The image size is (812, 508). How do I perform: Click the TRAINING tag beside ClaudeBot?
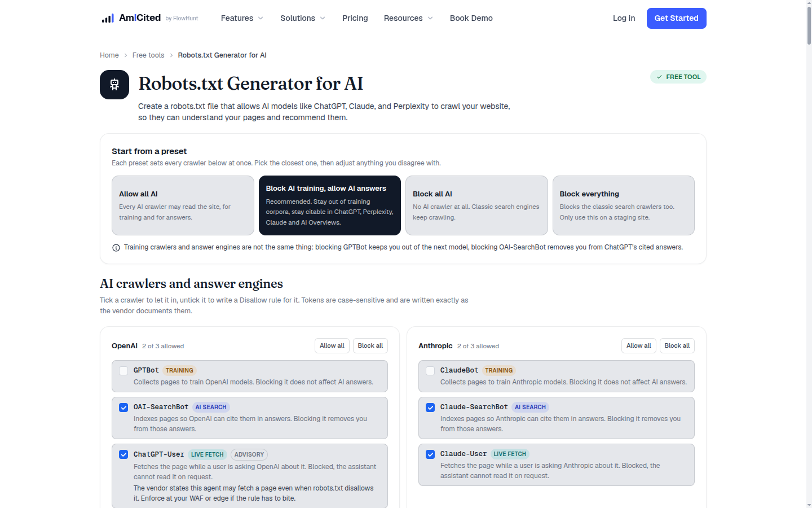(x=499, y=371)
